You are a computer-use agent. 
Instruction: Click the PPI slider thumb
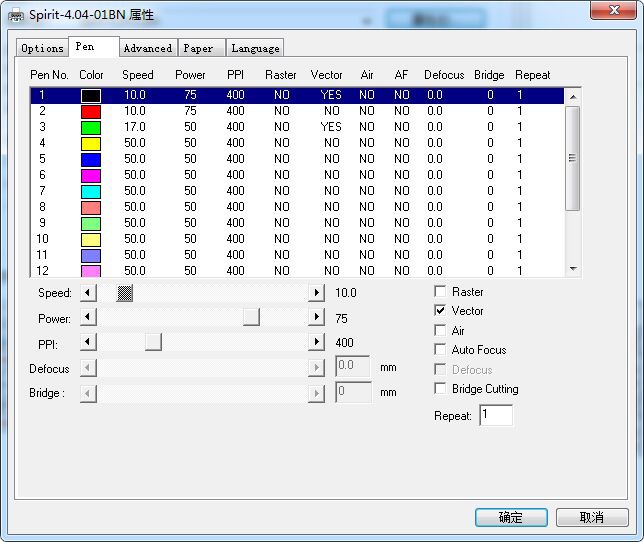tap(153, 342)
